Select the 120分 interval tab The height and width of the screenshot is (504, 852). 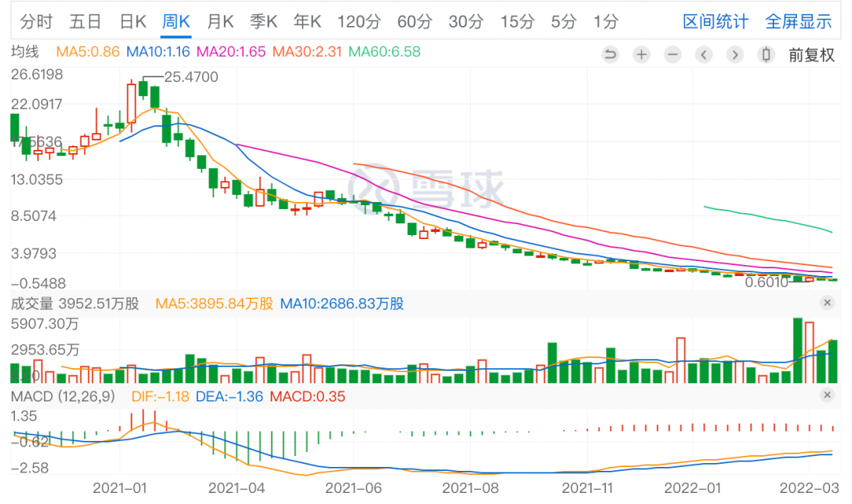[x=359, y=22]
